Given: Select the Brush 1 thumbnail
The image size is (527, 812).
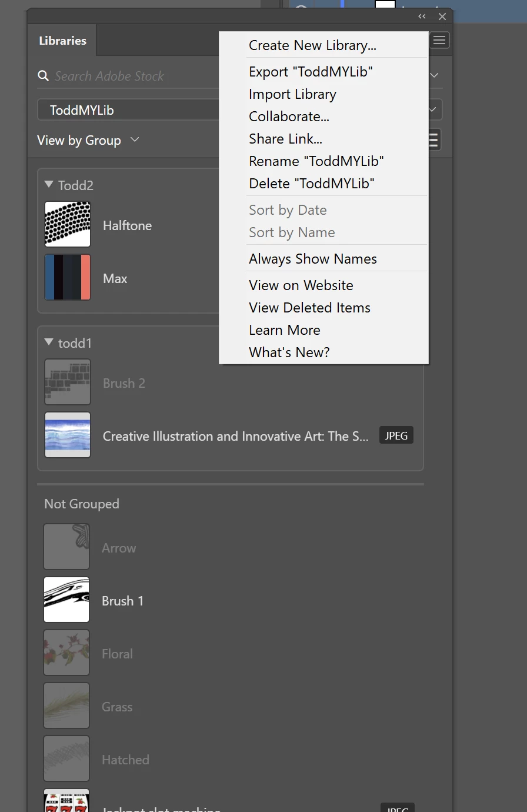Looking at the screenshot, I should 66,600.
